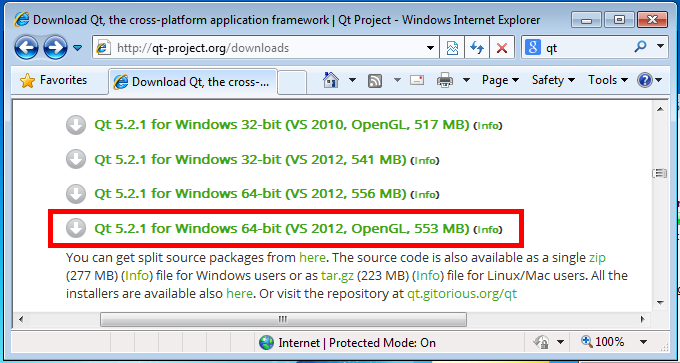Viewport: 680px width, 363px height.
Task: Click the RSS feeds icon
Action: click(374, 81)
